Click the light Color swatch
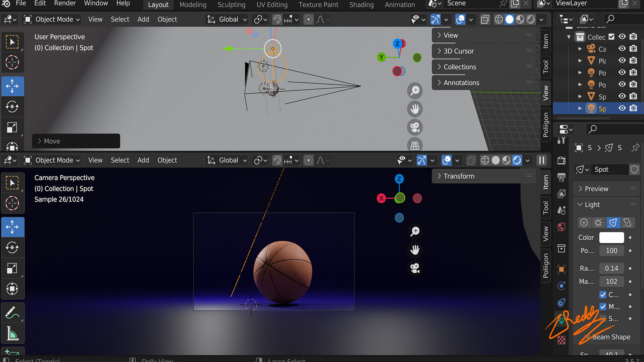The image size is (644, 362). 611,237
